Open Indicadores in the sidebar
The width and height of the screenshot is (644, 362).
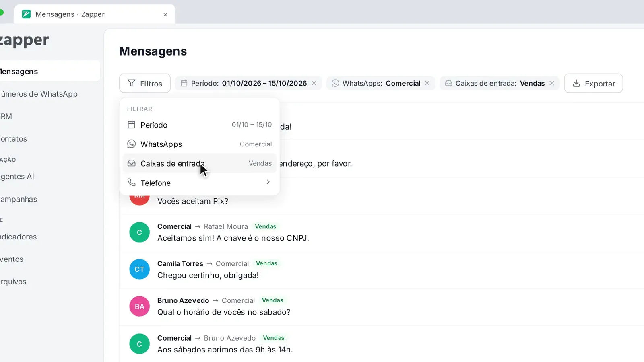point(49,237)
